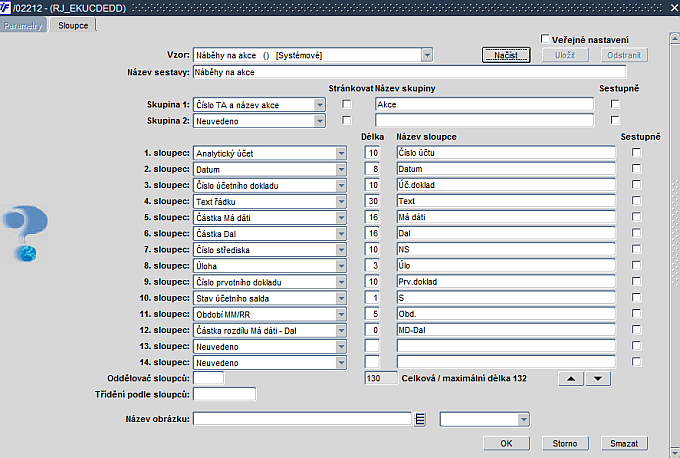Expand 9. sloupec Číslo prvotního dokladu dropdown
The image size is (680, 458).
(341, 282)
